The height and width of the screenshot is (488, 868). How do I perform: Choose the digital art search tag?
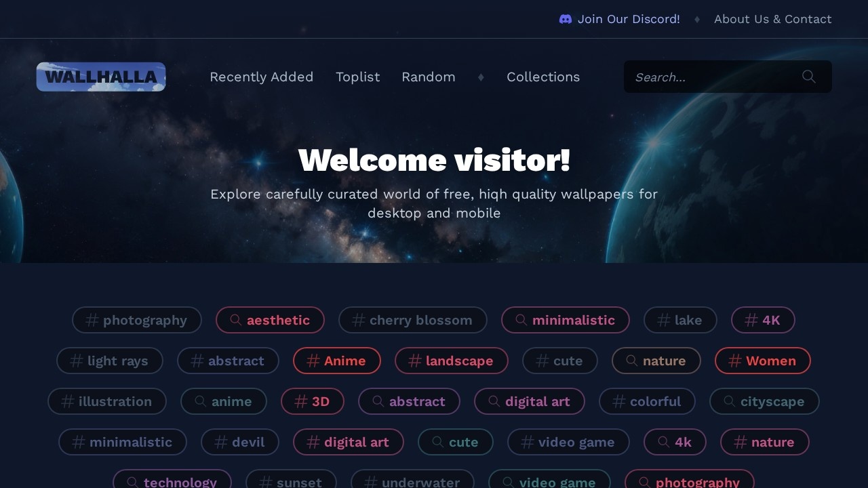click(x=529, y=401)
